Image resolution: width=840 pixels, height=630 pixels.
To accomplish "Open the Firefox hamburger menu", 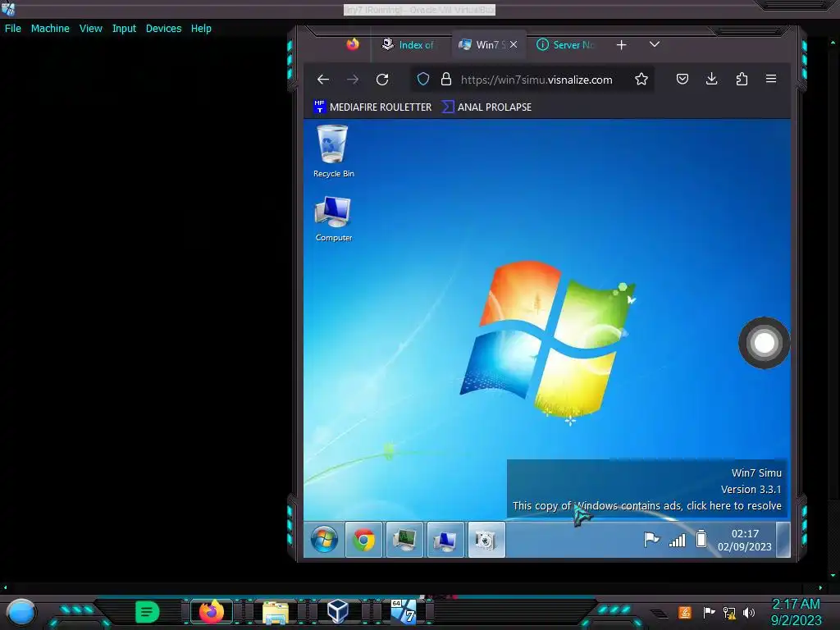I will click(x=771, y=80).
